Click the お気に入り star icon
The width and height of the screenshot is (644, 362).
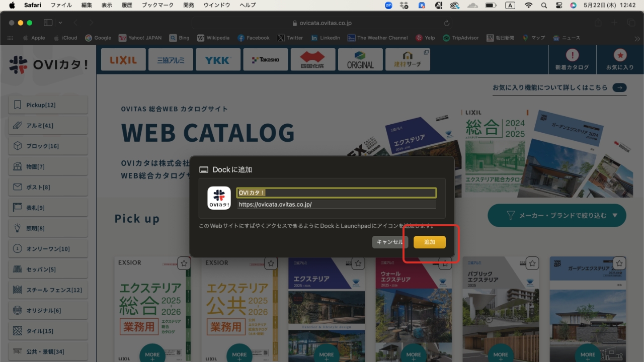point(620,55)
